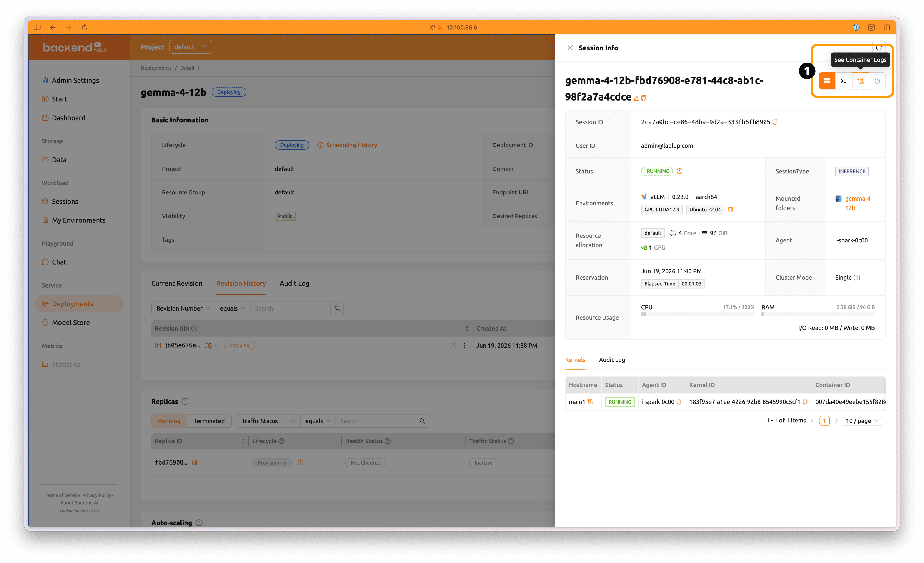Open the equals operator dropdown for replicas
The height and width of the screenshot is (563, 924).
coord(318,421)
